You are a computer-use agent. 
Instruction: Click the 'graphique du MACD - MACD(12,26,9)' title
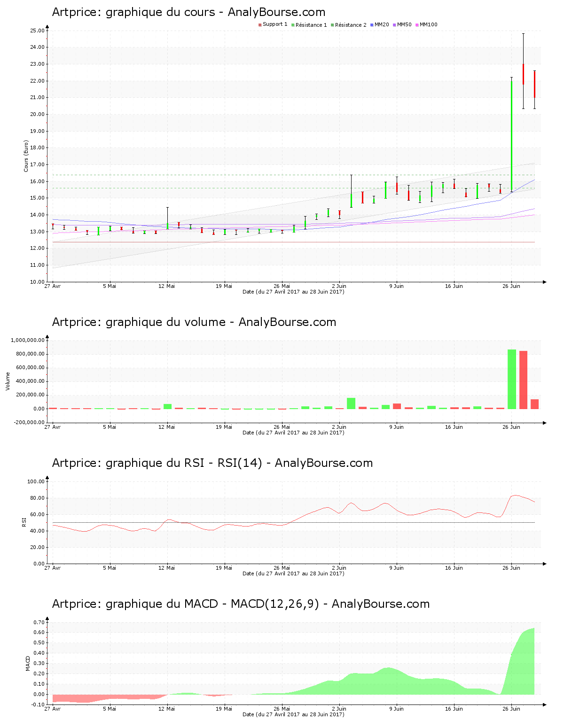[241, 604]
